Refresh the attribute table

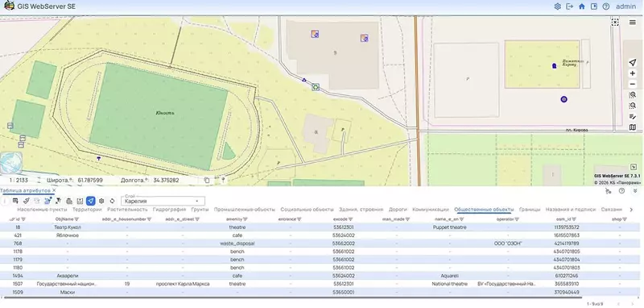112,201
